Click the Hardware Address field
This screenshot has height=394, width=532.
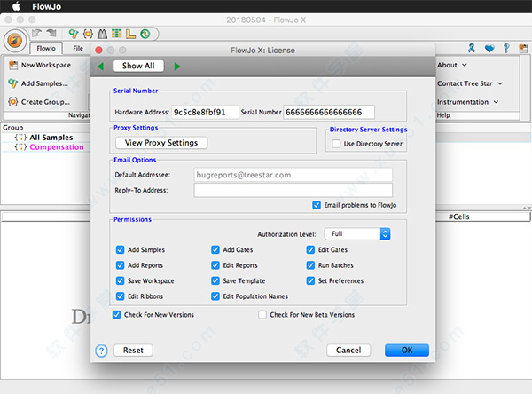(x=205, y=112)
